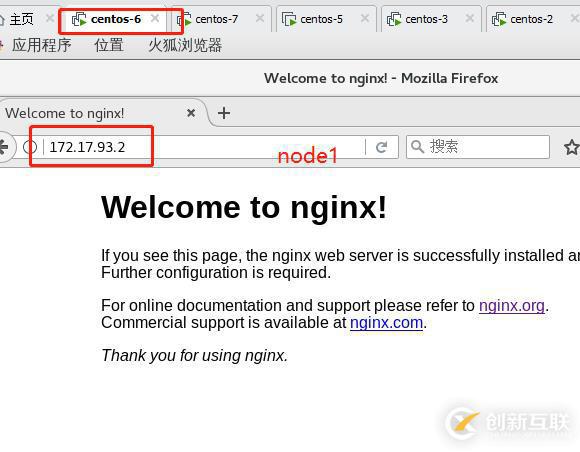Screen dimensions: 580x452
Task: Click the site info icon before the URL
Action: point(30,147)
